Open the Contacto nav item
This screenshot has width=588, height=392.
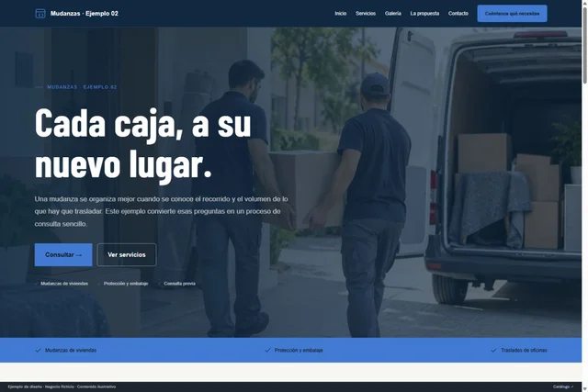tap(458, 14)
